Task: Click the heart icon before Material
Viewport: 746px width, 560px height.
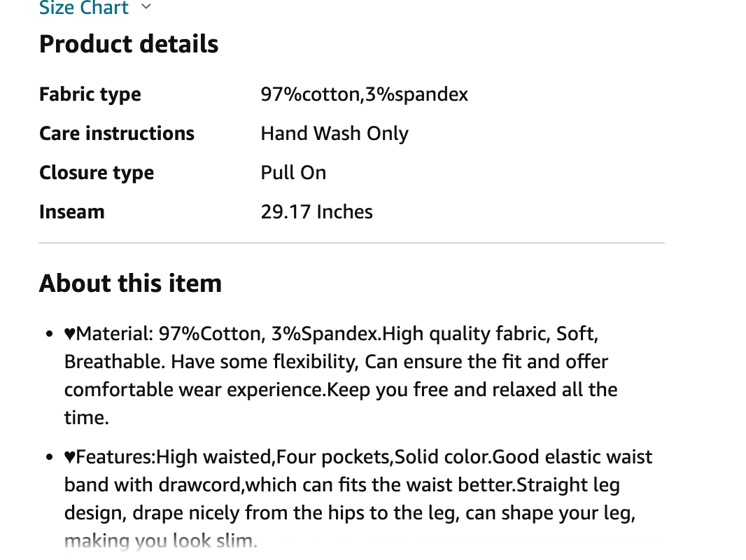Action: point(70,335)
